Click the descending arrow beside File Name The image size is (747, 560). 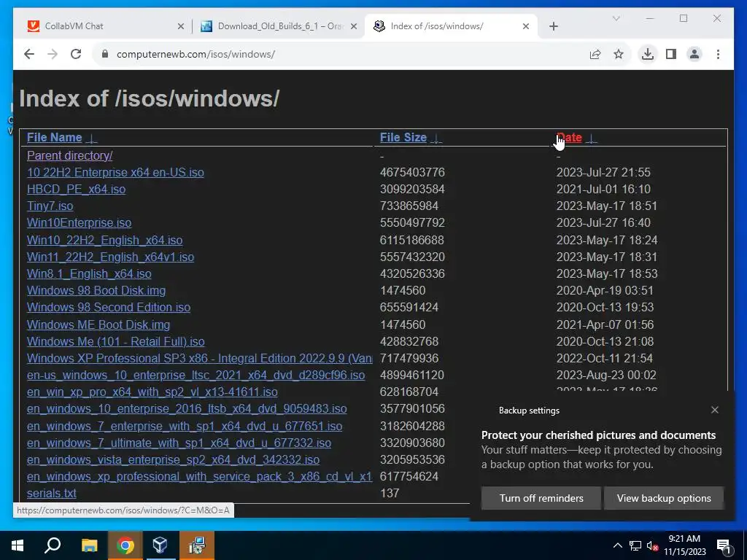pyautogui.click(x=91, y=139)
